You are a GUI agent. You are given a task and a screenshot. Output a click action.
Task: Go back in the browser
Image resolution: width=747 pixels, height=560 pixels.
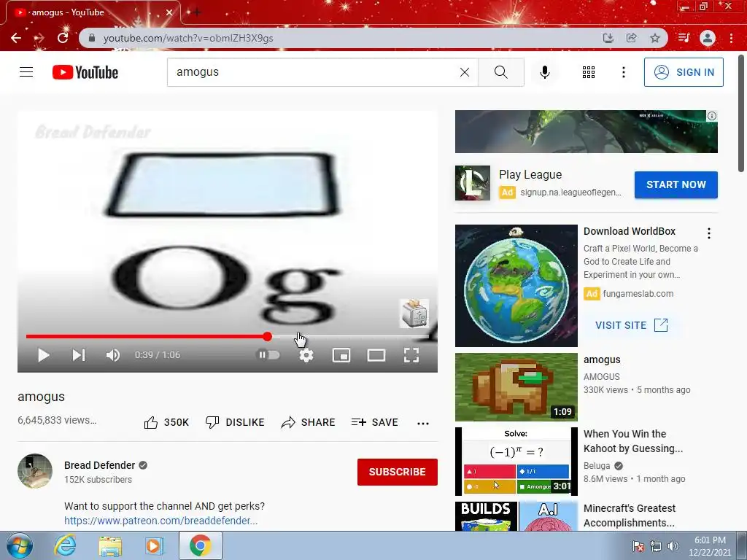[x=16, y=38]
